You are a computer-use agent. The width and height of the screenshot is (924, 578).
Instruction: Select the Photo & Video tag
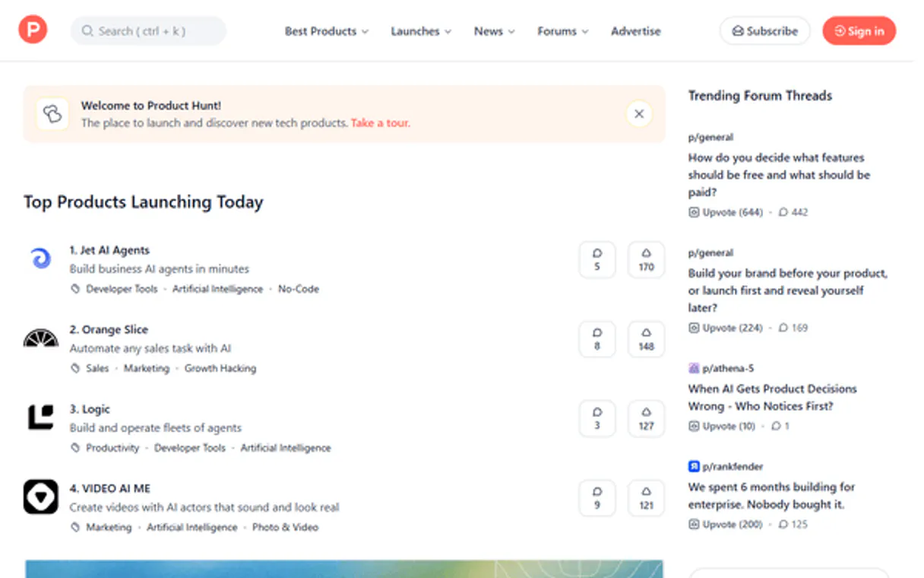click(285, 527)
